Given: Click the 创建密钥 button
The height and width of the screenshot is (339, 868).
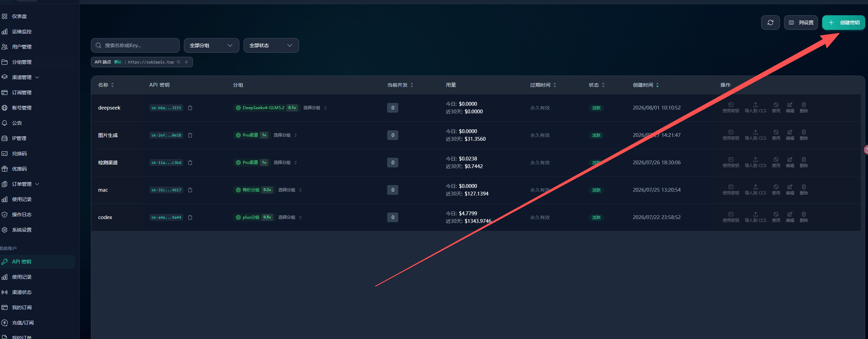Looking at the screenshot, I should click(843, 23).
